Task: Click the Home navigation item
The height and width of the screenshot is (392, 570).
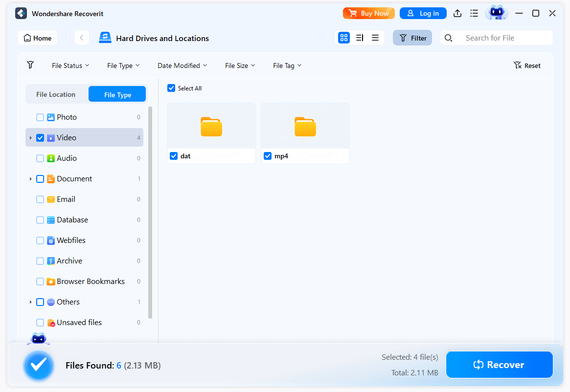Action: click(37, 38)
